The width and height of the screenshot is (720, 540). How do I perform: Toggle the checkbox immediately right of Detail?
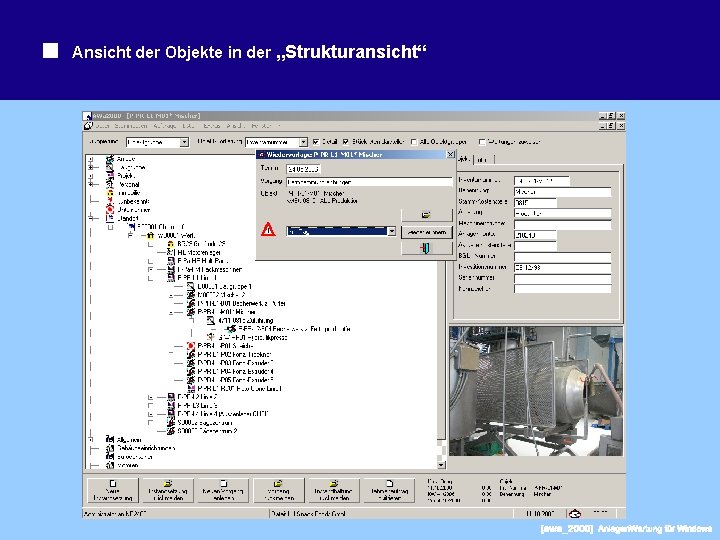346,142
